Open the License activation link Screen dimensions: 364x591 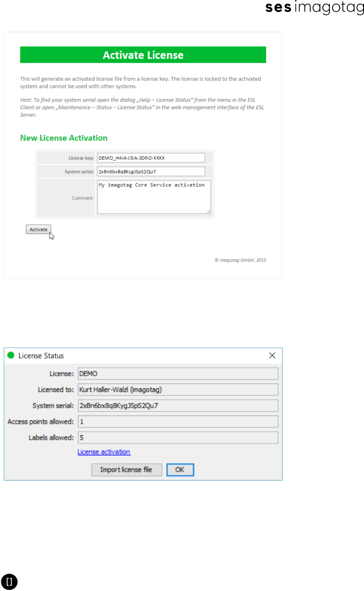(104, 452)
